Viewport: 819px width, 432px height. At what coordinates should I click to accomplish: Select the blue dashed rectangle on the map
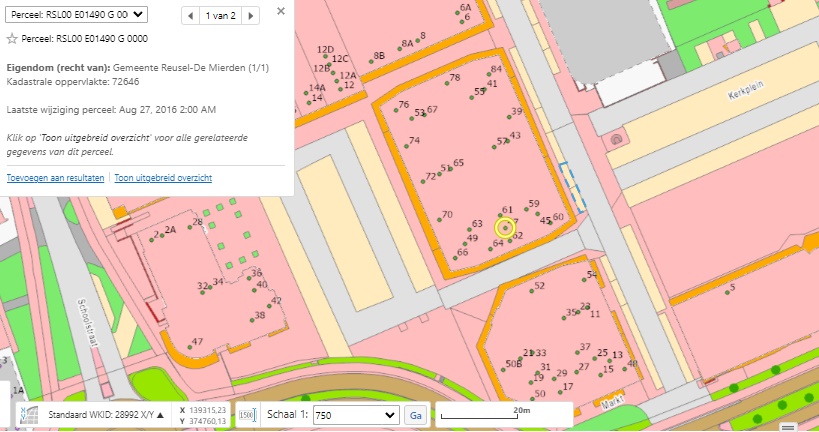(569, 187)
